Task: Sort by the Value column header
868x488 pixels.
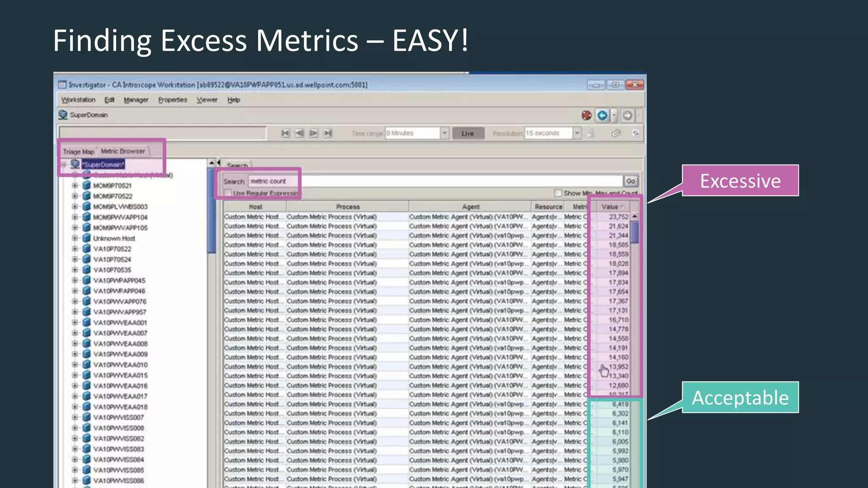Action: coord(613,207)
